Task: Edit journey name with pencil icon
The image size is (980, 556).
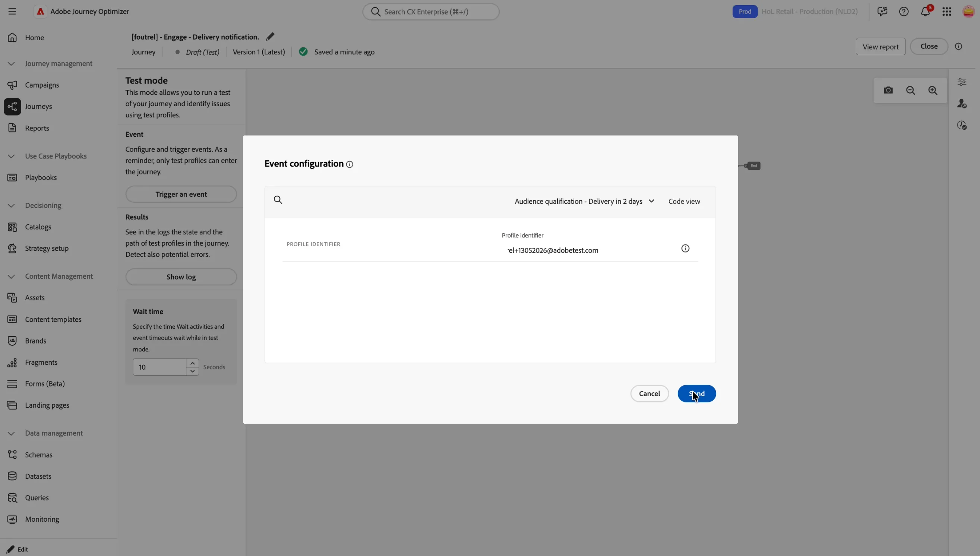Action: coord(270,37)
